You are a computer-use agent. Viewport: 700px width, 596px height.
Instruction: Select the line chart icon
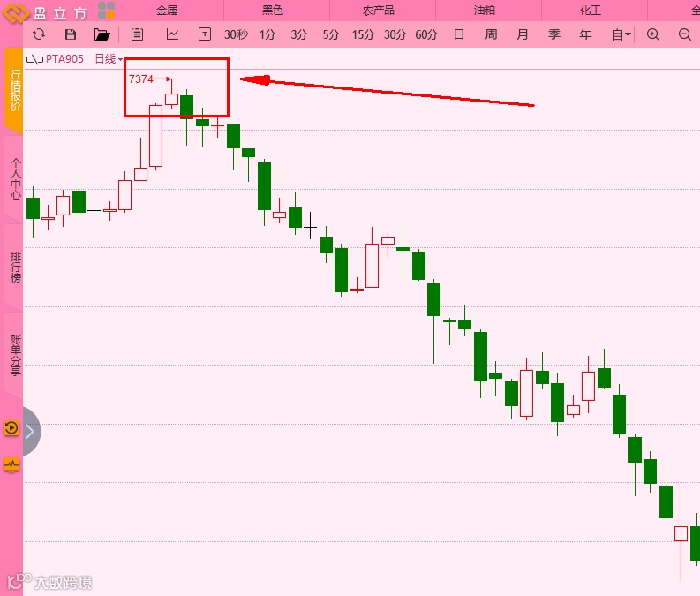pos(173,34)
